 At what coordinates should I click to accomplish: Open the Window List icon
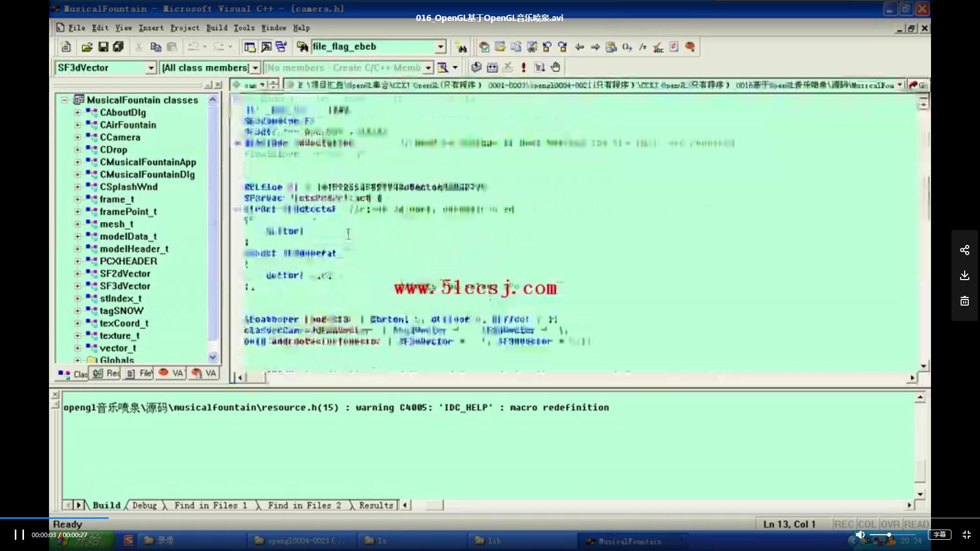tap(281, 47)
